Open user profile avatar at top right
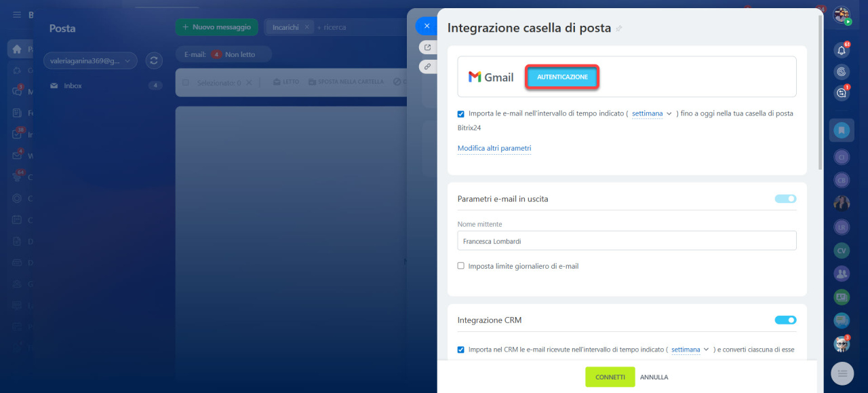 click(842, 15)
